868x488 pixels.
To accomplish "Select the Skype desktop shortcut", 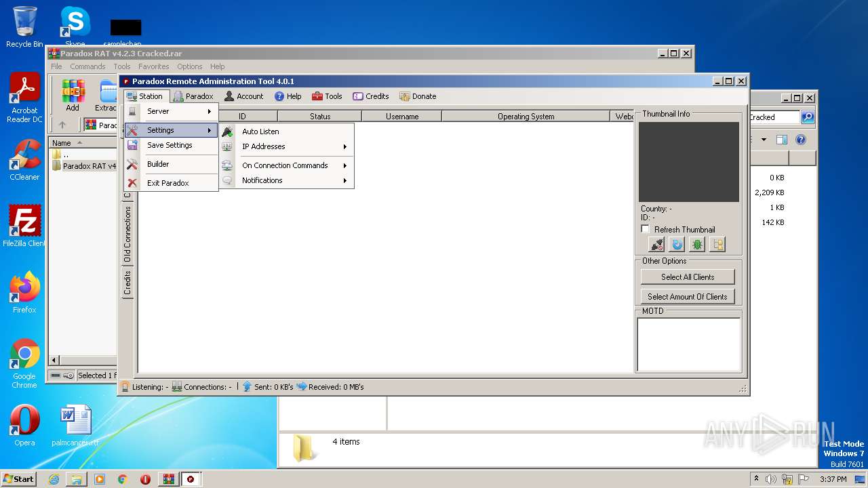I will 75,27.
